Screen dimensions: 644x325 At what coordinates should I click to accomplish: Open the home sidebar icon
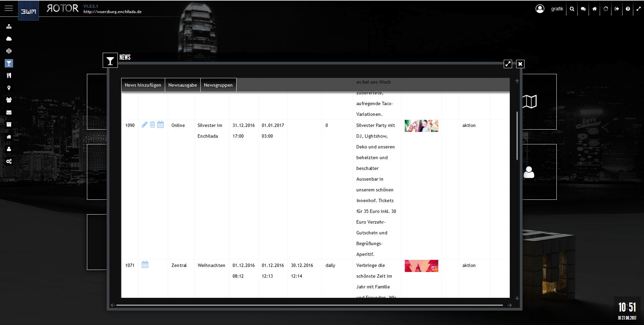pos(9,137)
